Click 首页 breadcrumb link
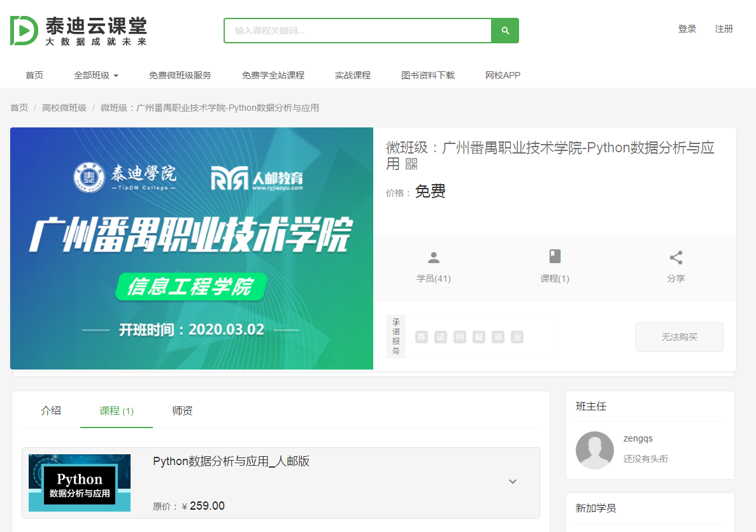 pyautogui.click(x=19, y=108)
